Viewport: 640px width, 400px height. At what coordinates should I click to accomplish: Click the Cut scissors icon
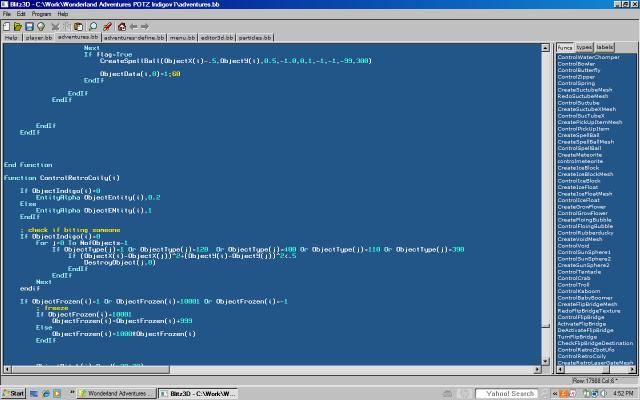[56, 27]
